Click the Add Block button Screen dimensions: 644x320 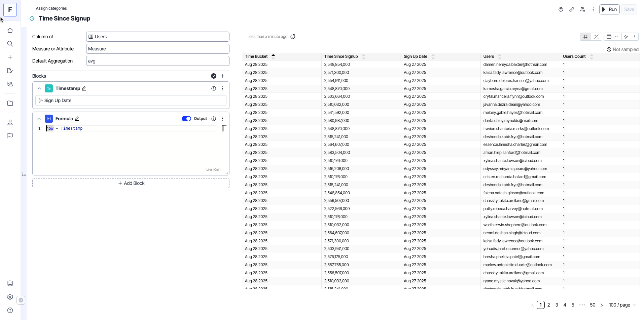pos(131,183)
